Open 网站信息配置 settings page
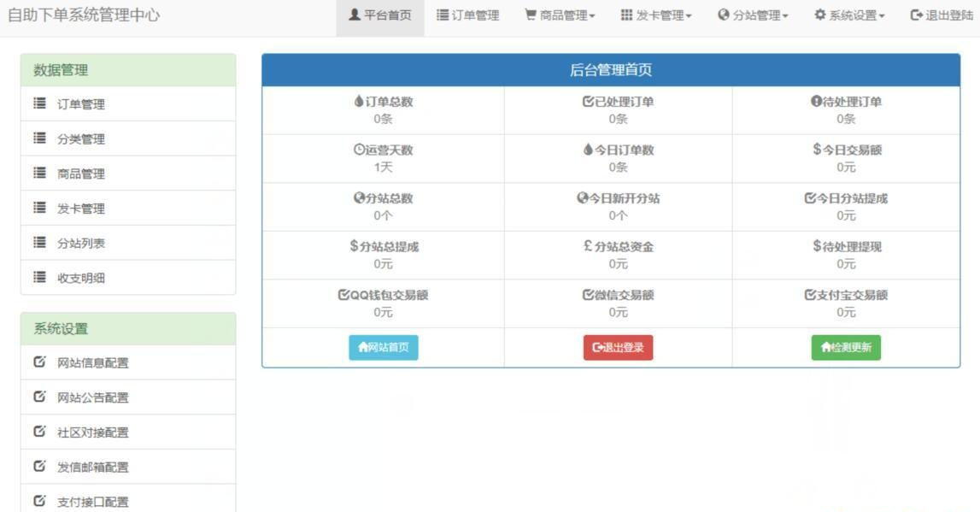980x512 pixels. [128, 362]
